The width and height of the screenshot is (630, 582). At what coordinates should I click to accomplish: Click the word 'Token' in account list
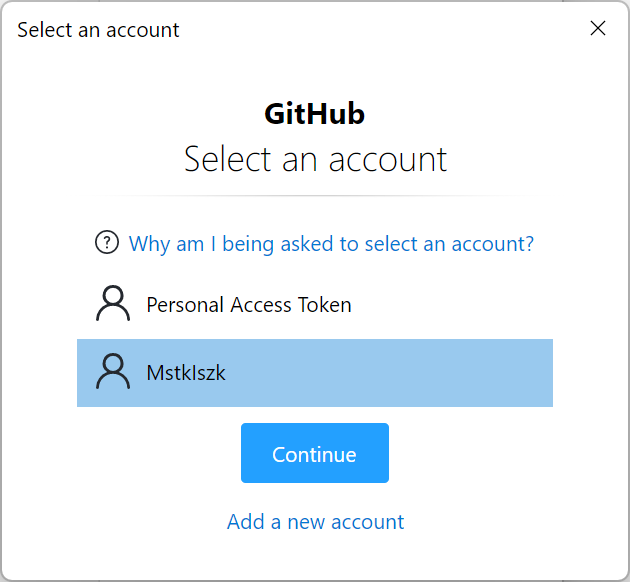click(325, 305)
